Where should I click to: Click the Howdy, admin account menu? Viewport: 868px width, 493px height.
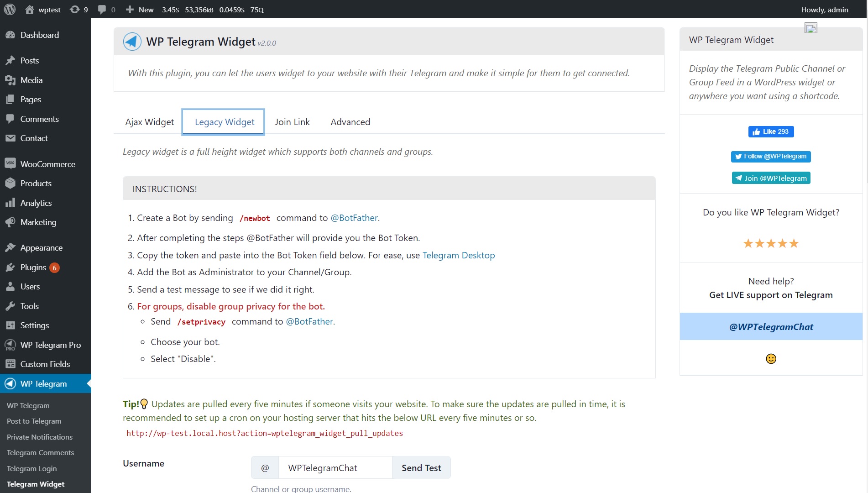[x=825, y=10]
